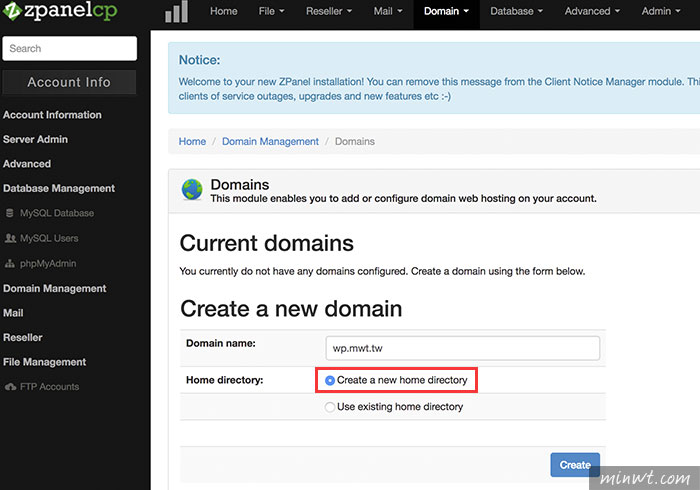This screenshot has width=700, height=490.
Task: Open the Database dropdown menu
Action: click(516, 11)
